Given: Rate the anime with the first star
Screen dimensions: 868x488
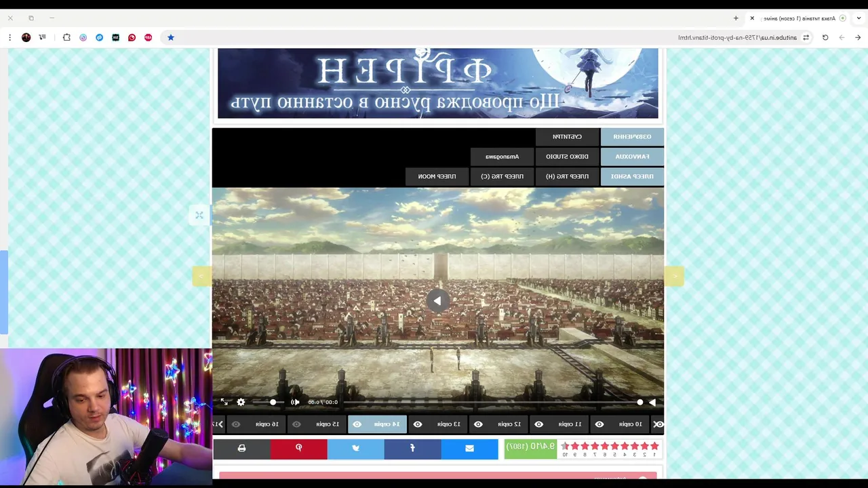Looking at the screenshot, I should point(654,446).
